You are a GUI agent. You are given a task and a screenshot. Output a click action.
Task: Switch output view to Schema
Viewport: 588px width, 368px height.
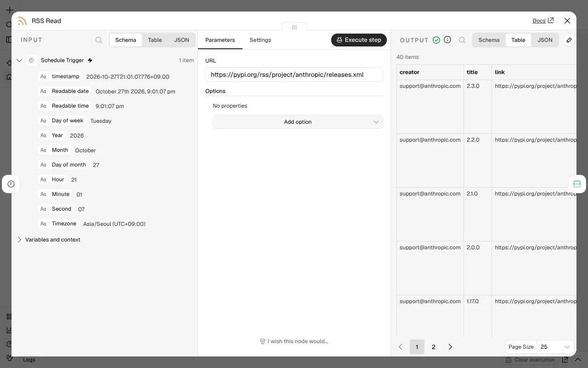point(489,40)
